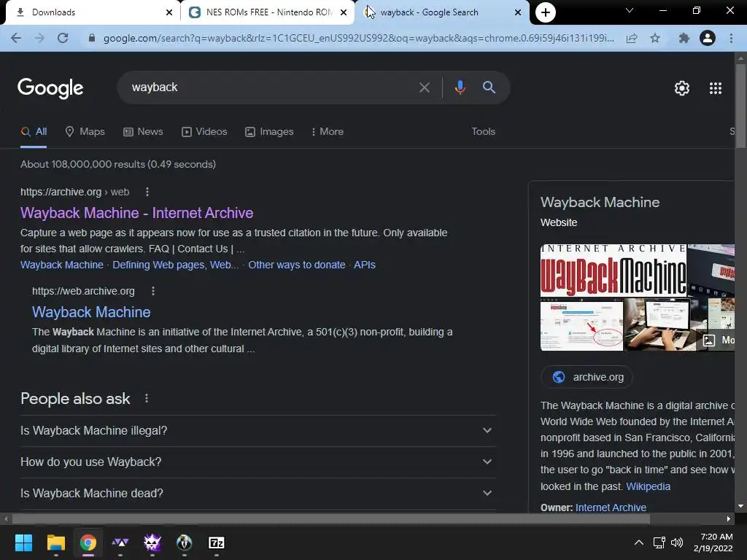
Task: Open options for the web.archive.org result
Action: [153, 291]
